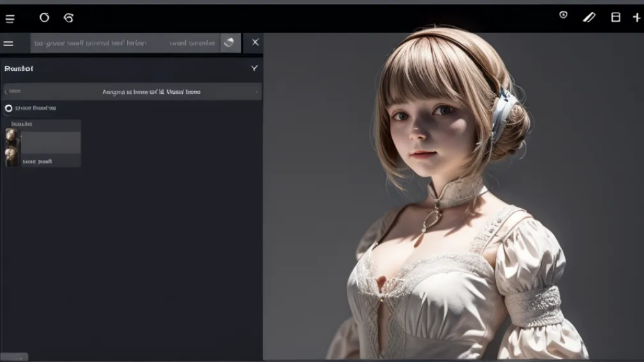Viewport: 644px width, 362px height.
Task: Select the radio button under the dropdown bar
Action: (x=9, y=109)
